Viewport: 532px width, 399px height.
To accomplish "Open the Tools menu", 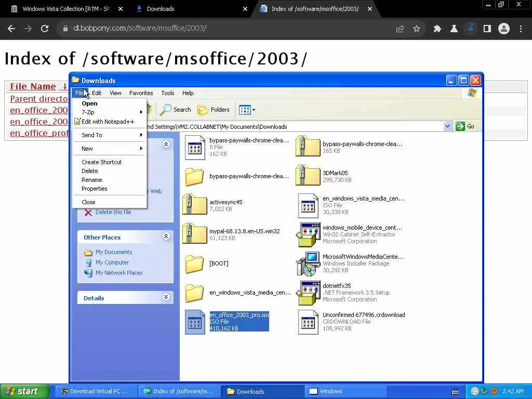I will (168, 93).
